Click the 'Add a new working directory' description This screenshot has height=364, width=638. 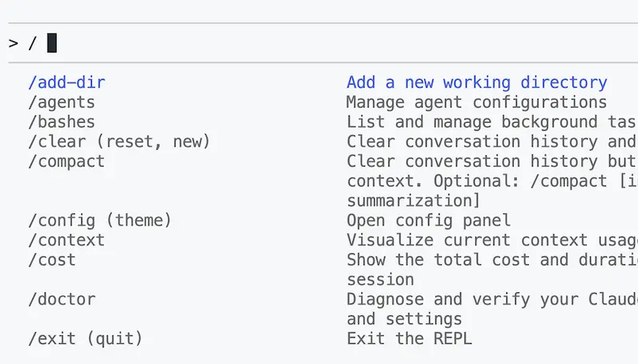pyautogui.click(x=476, y=83)
